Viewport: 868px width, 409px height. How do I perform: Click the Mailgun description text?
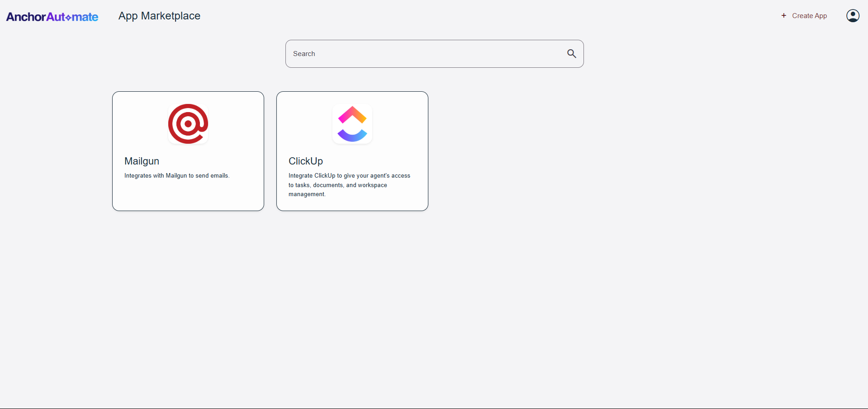click(x=176, y=175)
